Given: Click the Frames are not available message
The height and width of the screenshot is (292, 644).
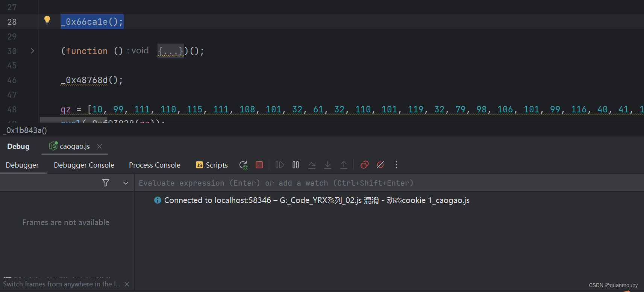Looking at the screenshot, I should pyautogui.click(x=66, y=222).
